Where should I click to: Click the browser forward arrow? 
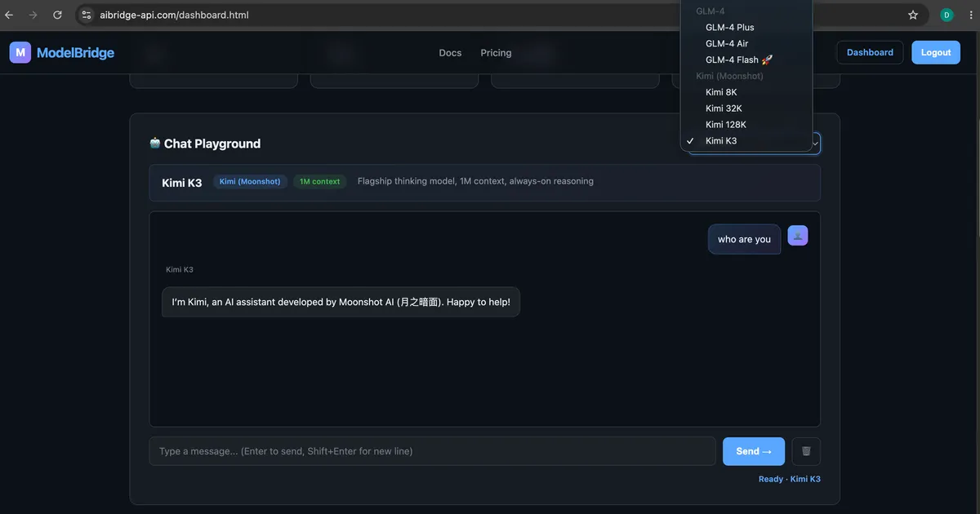click(x=33, y=15)
